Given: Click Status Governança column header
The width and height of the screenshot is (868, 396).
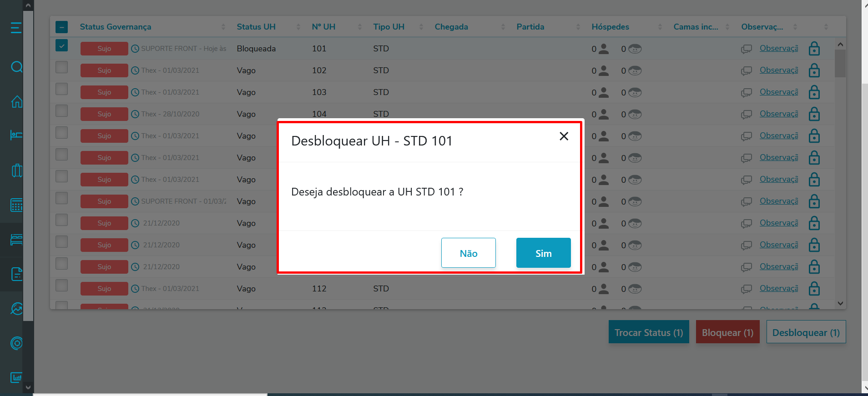Looking at the screenshot, I should tap(116, 27).
